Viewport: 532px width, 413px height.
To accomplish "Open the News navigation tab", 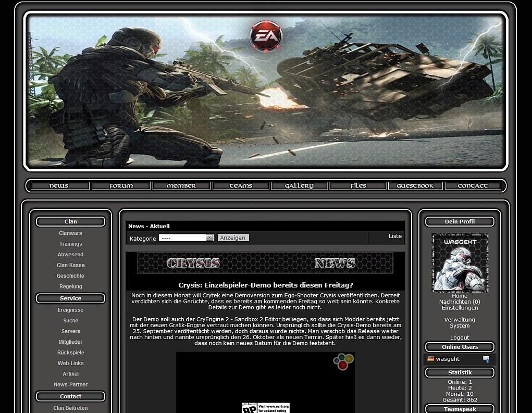I will pos(60,186).
